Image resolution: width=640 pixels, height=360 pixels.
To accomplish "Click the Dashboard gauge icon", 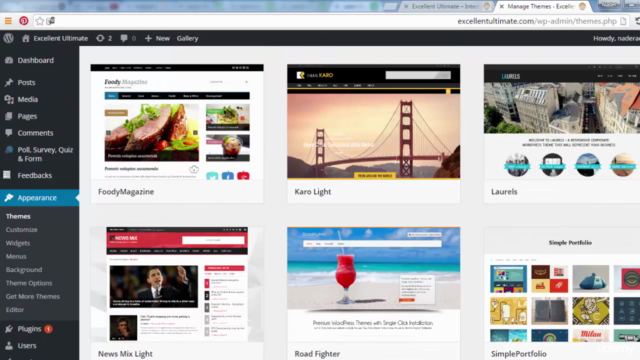I will click(9, 60).
